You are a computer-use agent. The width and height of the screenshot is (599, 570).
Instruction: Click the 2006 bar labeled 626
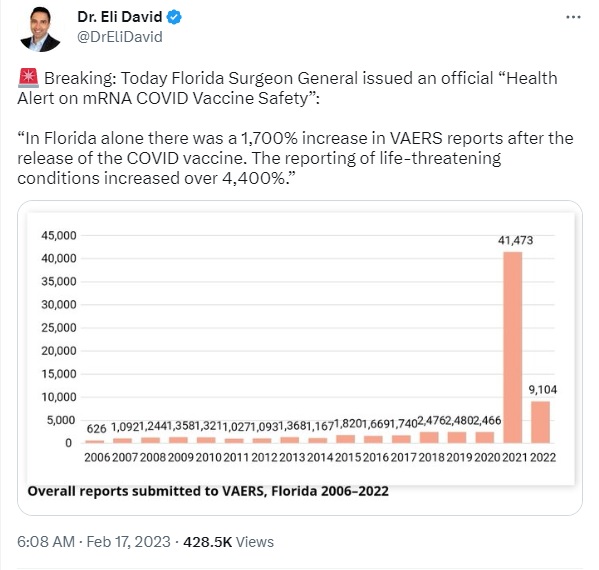tap(95, 442)
